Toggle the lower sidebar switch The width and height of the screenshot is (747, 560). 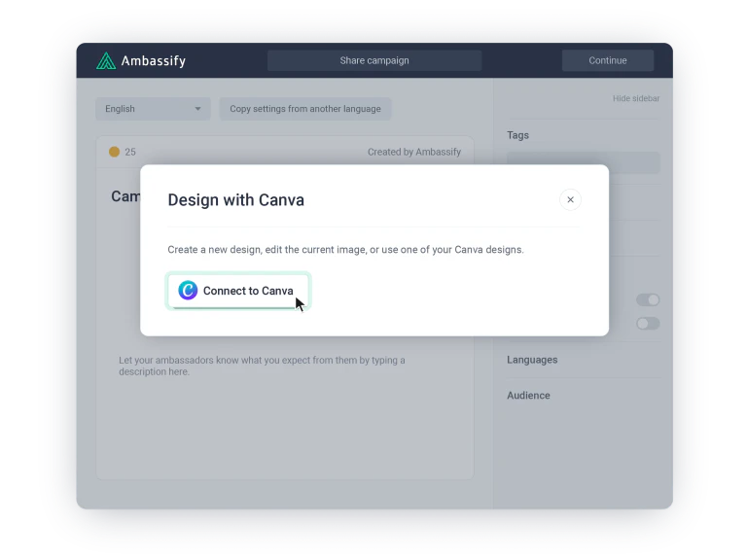click(x=648, y=324)
